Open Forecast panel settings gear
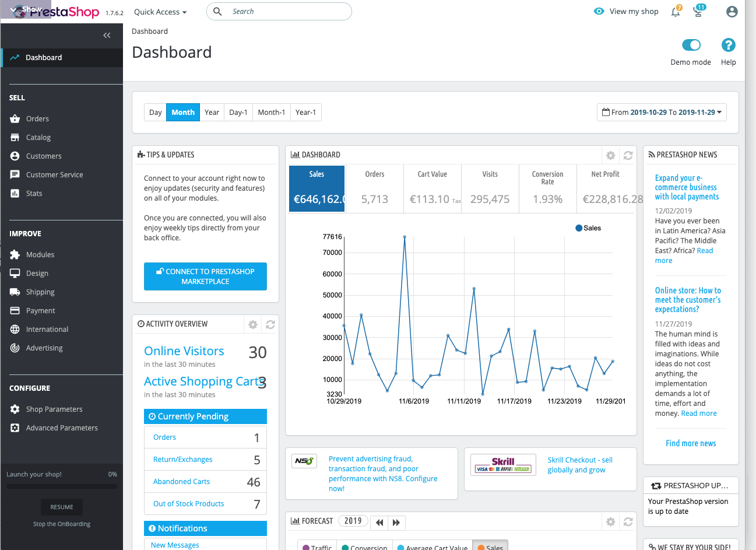The image size is (756, 550). point(610,522)
